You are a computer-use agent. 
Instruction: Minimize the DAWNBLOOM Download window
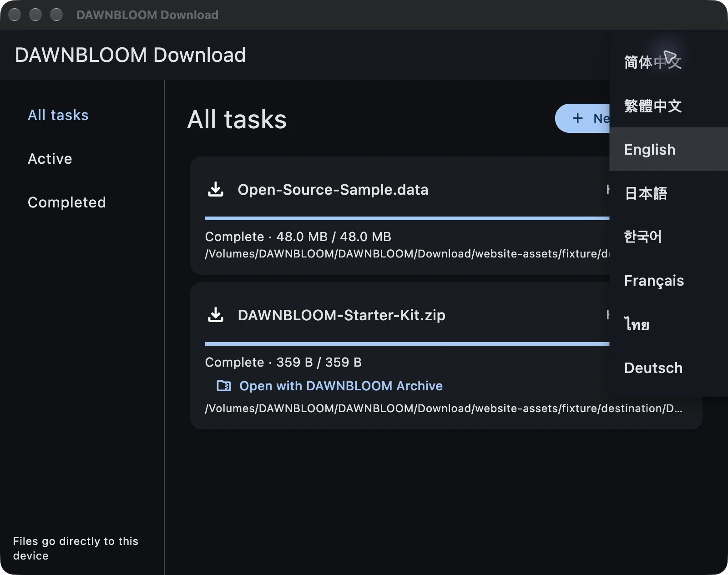click(x=35, y=15)
